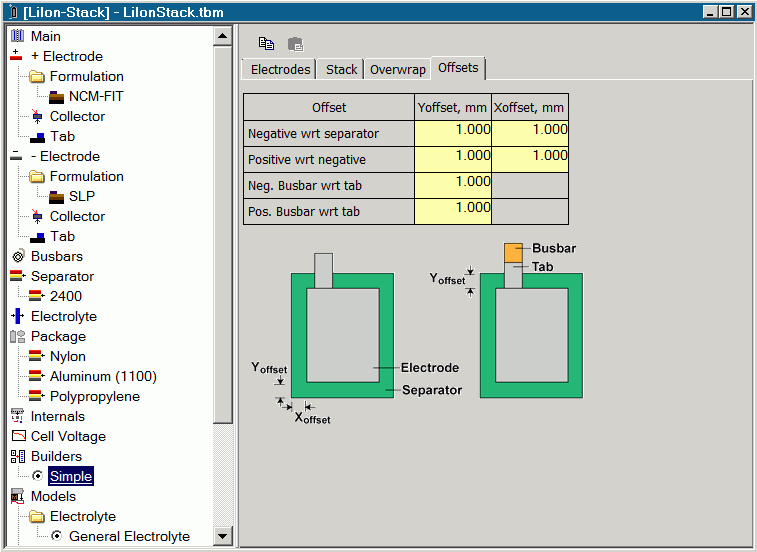Select the Simple builder radio button
The width and height of the screenshot is (757, 552).
point(37,476)
